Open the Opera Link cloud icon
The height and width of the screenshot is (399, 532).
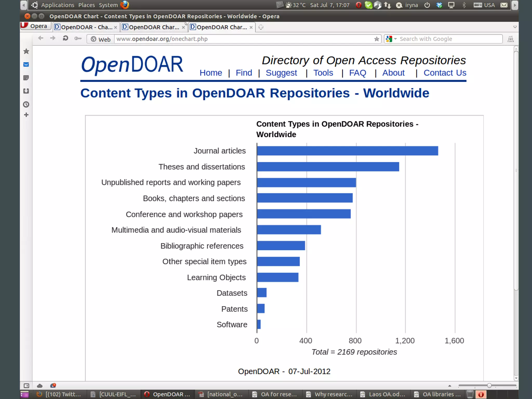[x=40, y=385]
